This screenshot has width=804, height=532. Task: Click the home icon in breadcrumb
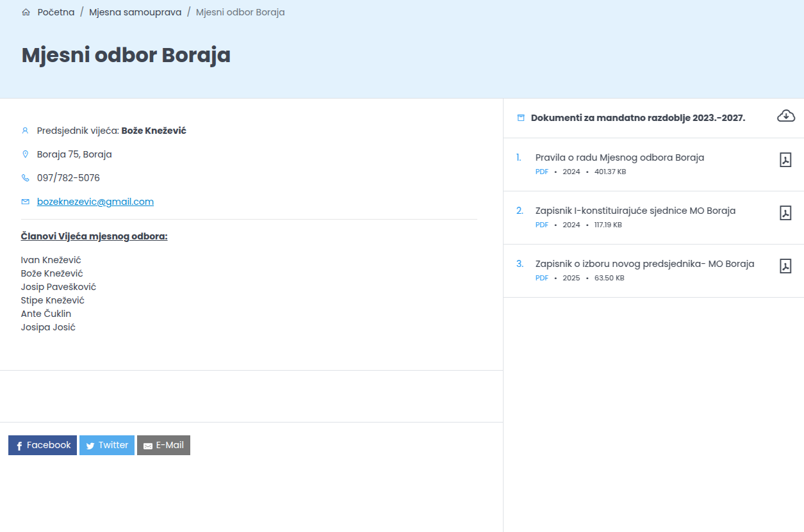[26, 12]
